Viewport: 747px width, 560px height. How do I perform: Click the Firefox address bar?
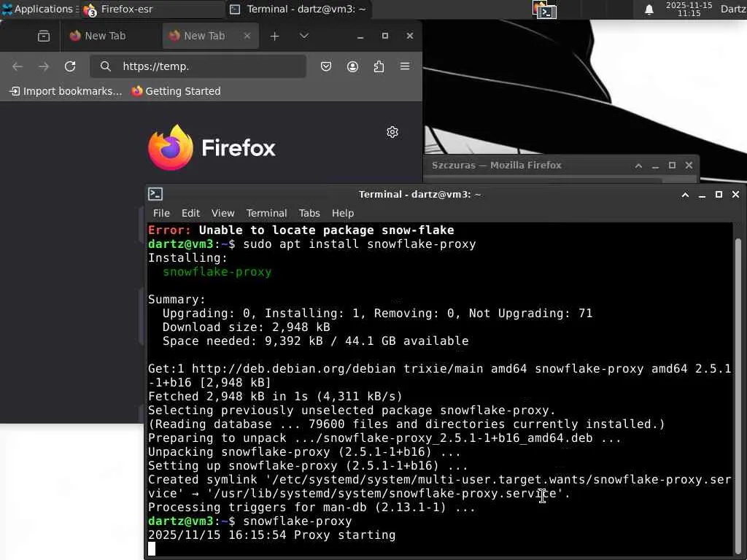tap(198, 66)
